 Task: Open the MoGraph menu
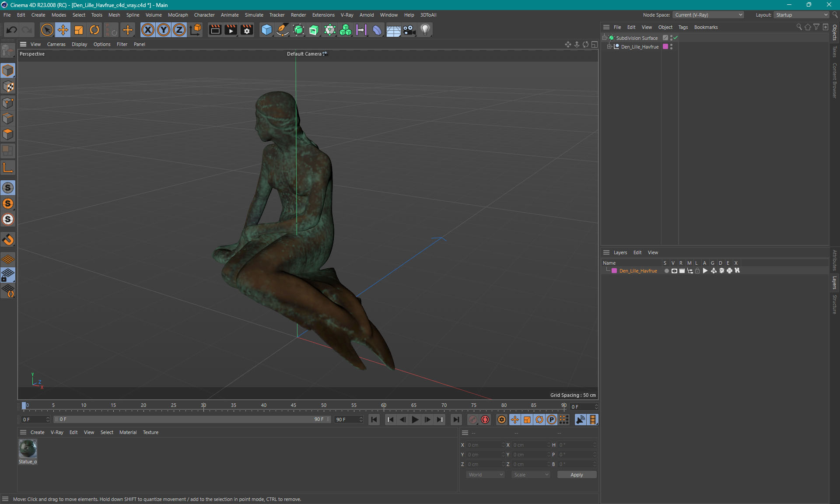coord(178,15)
